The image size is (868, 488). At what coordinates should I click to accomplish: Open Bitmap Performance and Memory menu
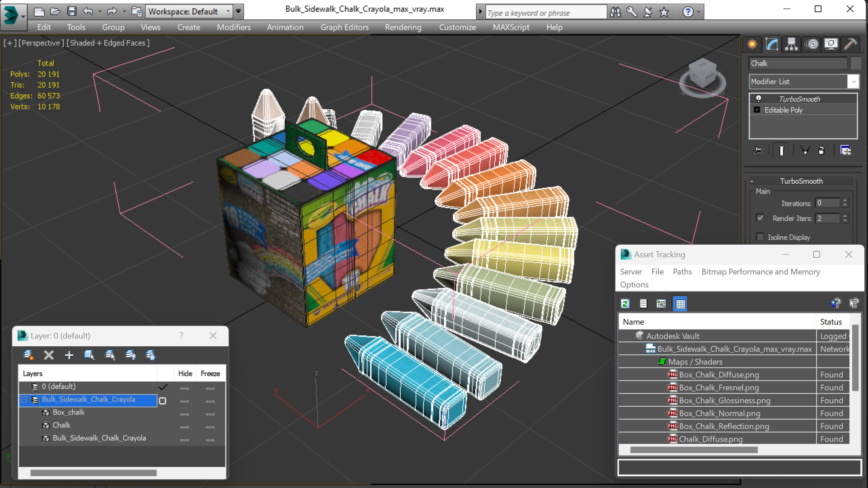click(760, 271)
